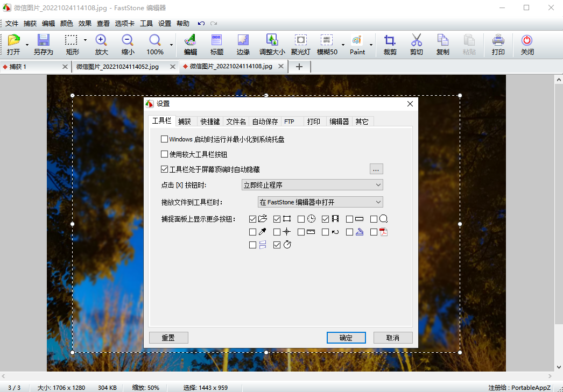
Task: Enable Windows startup minimize to tray checkbox
Action: 165,139
